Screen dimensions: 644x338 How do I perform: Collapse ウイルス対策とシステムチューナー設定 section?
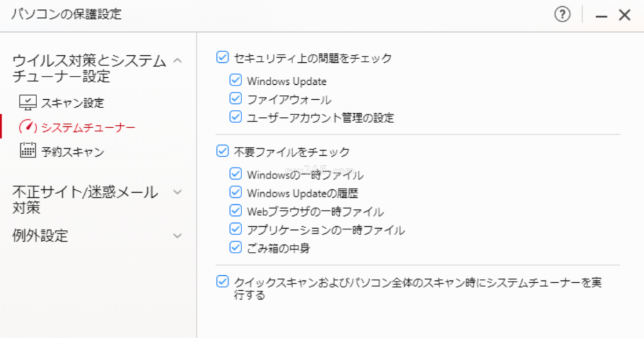[177, 61]
